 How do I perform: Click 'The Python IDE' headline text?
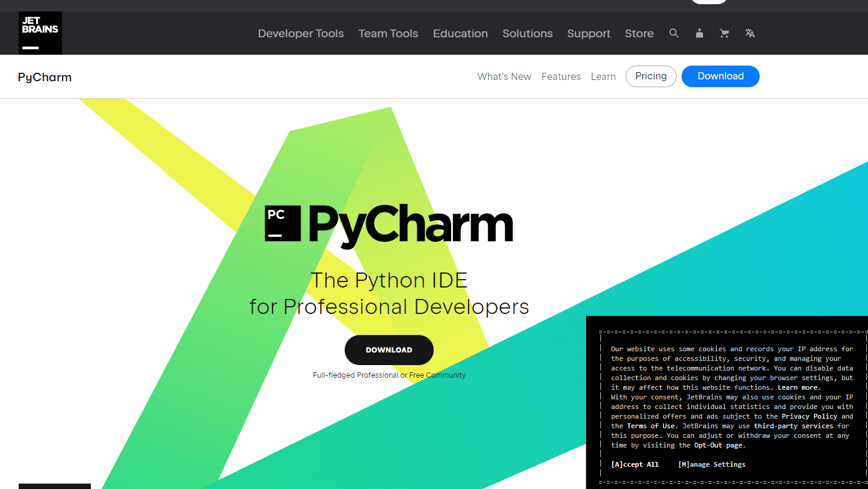coord(389,280)
